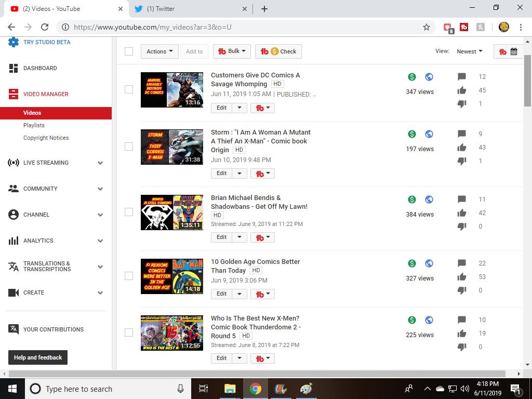Click the Create camera icon
This screenshot has height=399, width=532.
coord(13,292)
